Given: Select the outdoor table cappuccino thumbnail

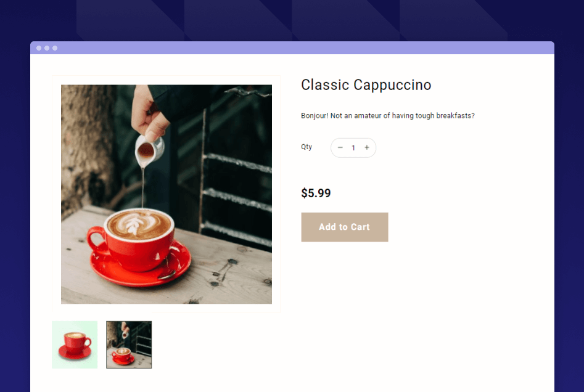Looking at the screenshot, I should click(x=129, y=345).
